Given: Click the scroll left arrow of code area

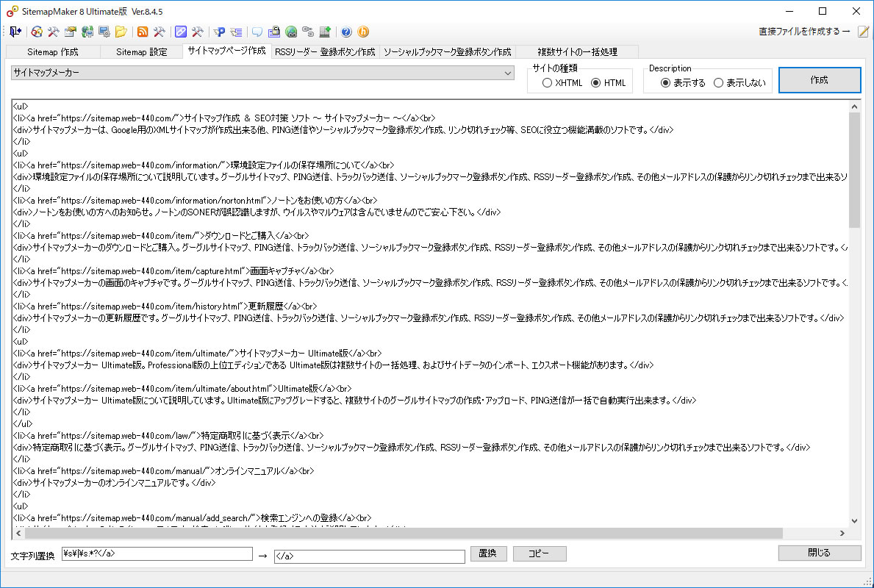Looking at the screenshot, I should pyautogui.click(x=18, y=534).
